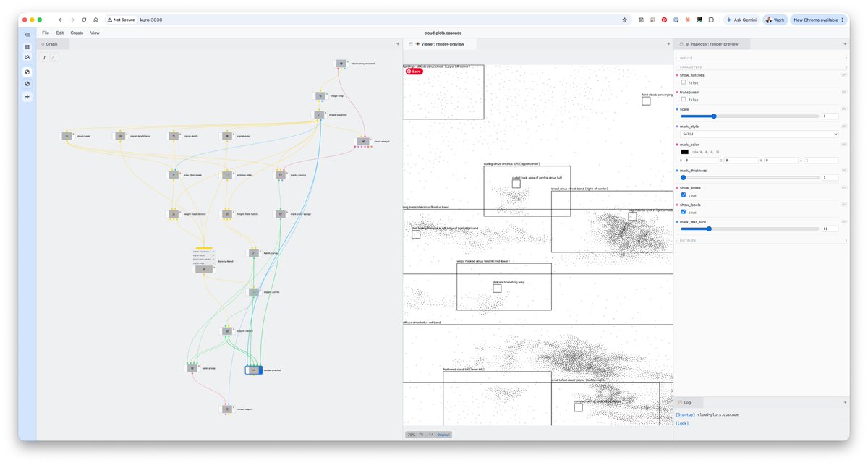This screenshot has height=465, width=868.
Task: Select the height-field-hatch node
Action: click(x=226, y=214)
